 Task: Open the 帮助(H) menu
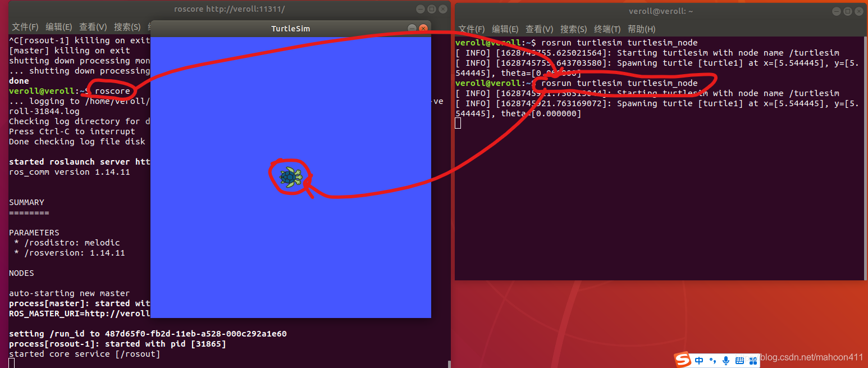642,29
